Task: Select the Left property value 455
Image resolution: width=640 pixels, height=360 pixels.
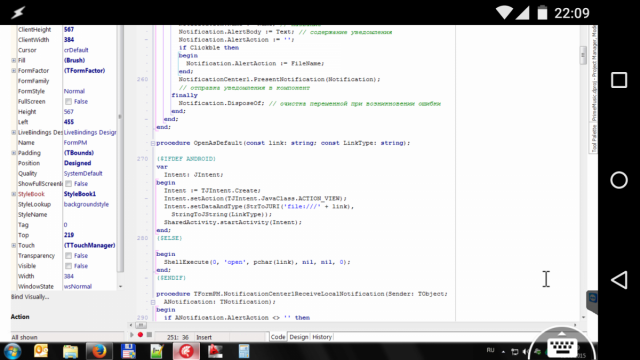Action: click(x=69, y=122)
